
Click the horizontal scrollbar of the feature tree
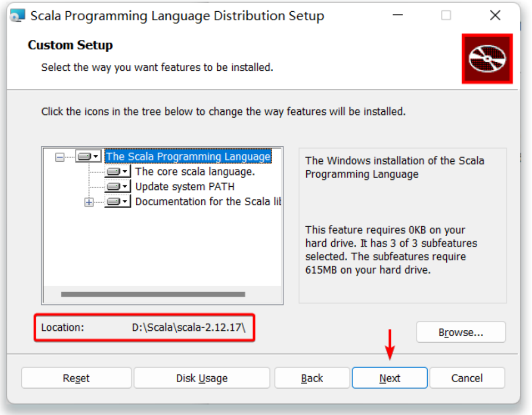pos(153,294)
